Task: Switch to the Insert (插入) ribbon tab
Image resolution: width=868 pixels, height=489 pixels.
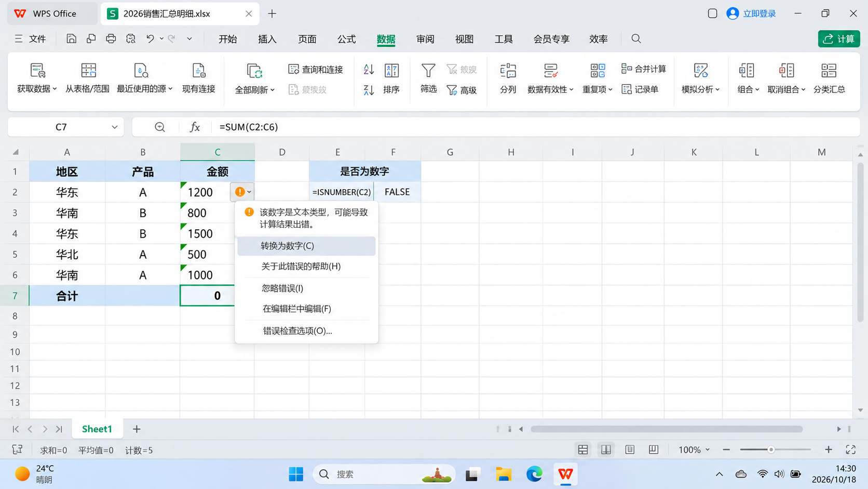Action: (267, 39)
